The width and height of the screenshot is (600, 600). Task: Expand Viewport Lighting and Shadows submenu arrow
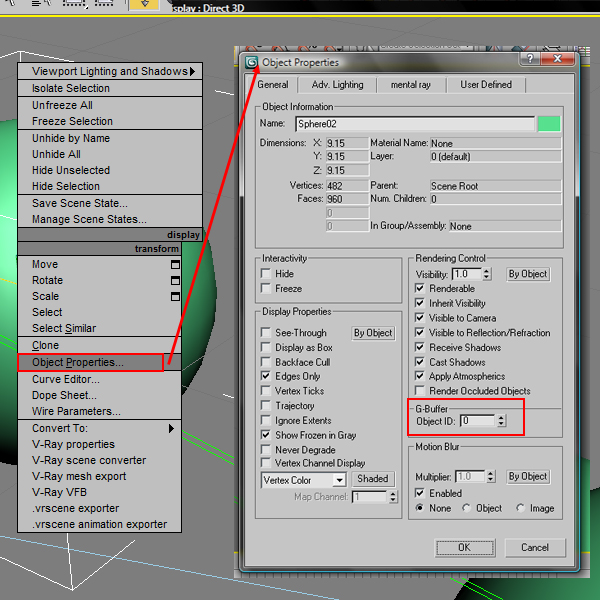coord(192,71)
